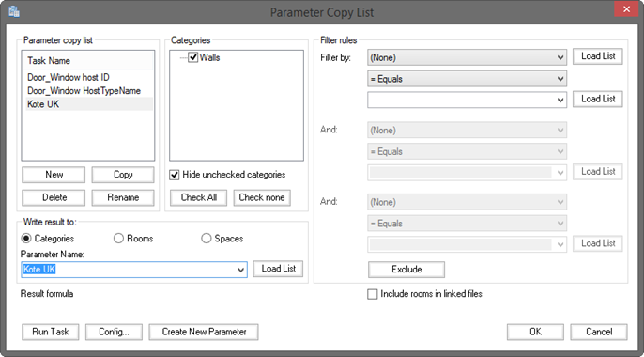Click Load List beside first And: value
This screenshot has width=644, height=357.
click(x=598, y=172)
